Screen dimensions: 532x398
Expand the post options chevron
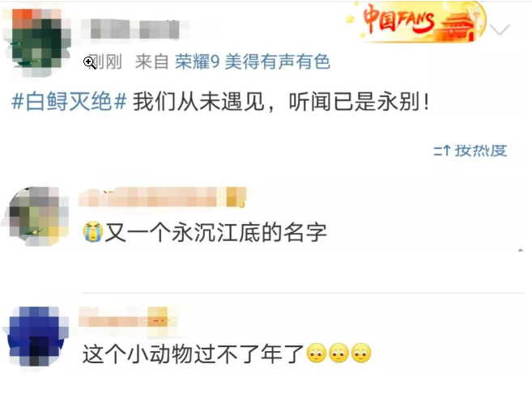(500, 29)
